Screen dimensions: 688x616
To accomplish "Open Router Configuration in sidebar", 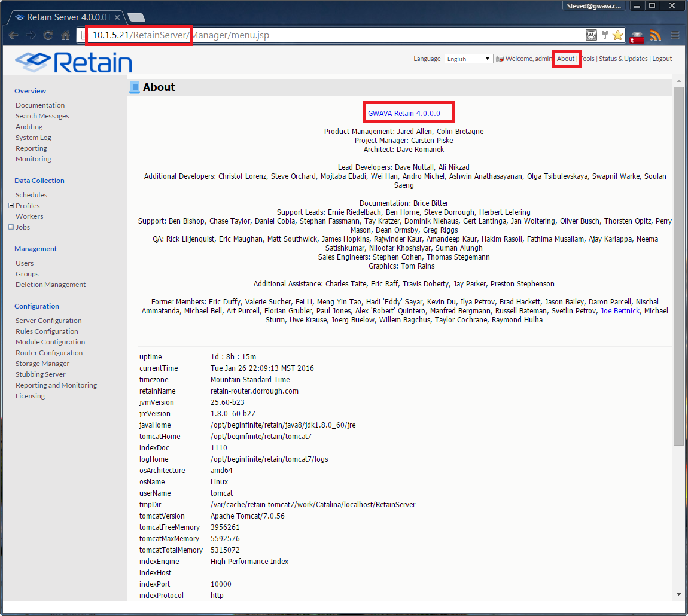I will pyautogui.click(x=49, y=353).
